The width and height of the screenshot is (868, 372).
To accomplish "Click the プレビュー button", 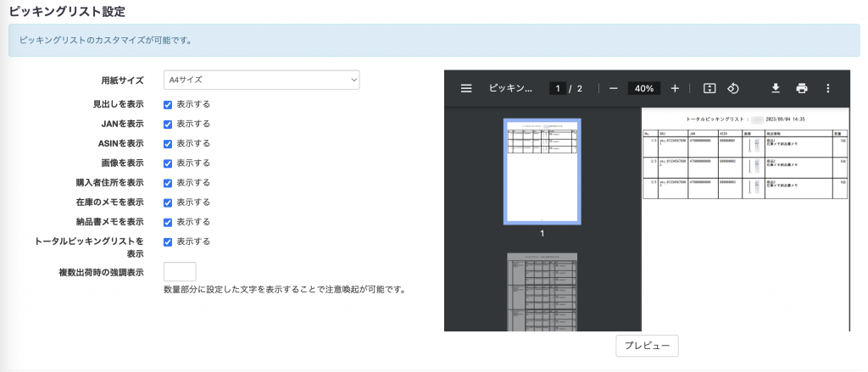I will coord(647,346).
